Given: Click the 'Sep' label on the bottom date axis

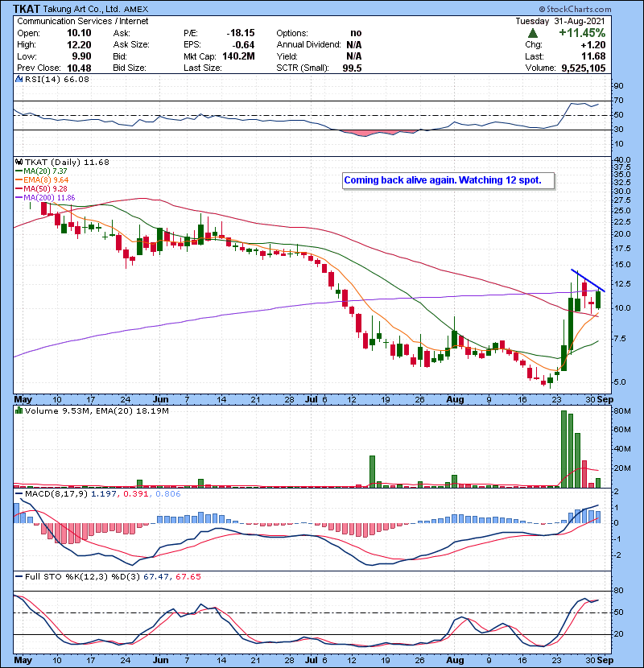Looking at the screenshot, I should coord(605,660).
